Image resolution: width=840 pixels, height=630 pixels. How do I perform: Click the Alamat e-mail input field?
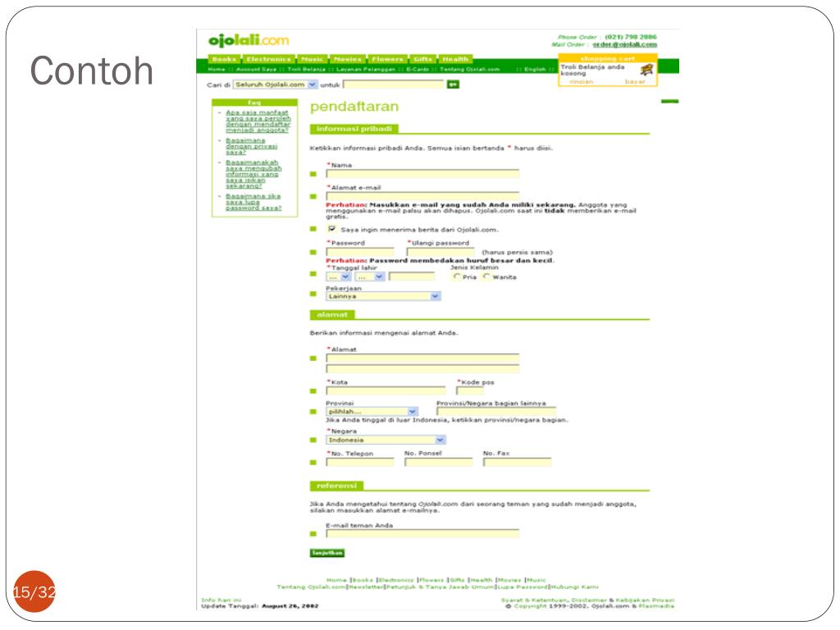422,196
